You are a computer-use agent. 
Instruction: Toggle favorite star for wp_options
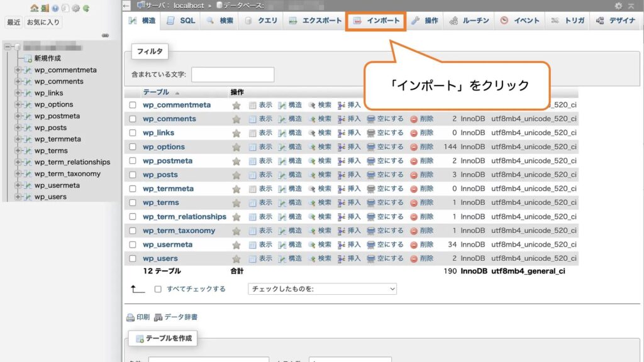click(236, 147)
